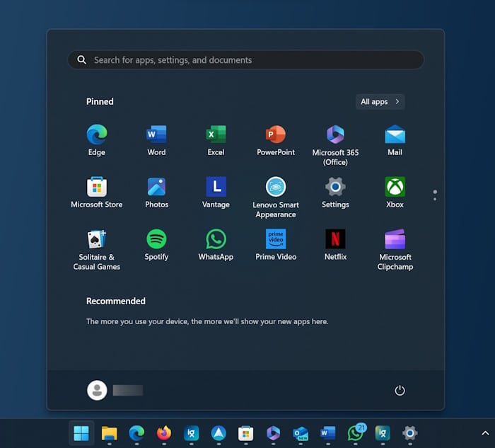Image resolution: width=495 pixels, height=448 pixels.
Task: Launch Spotify
Action: [x=156, y=245]
